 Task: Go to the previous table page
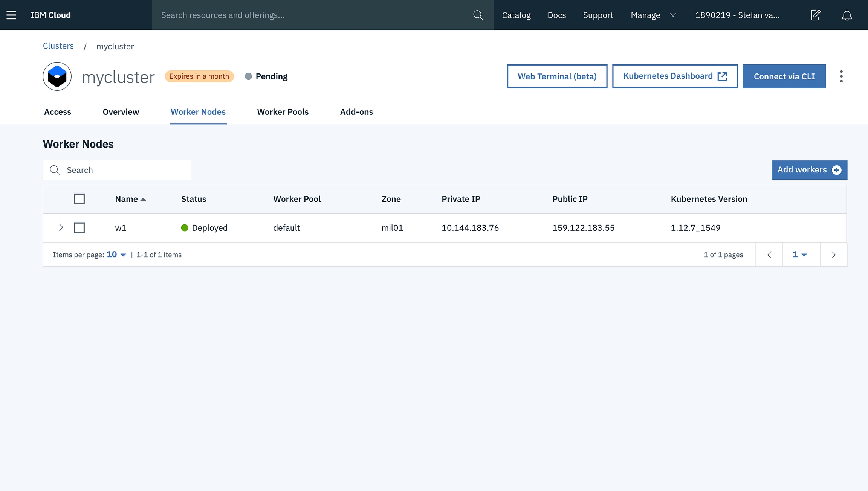click(x=769, y=255)
